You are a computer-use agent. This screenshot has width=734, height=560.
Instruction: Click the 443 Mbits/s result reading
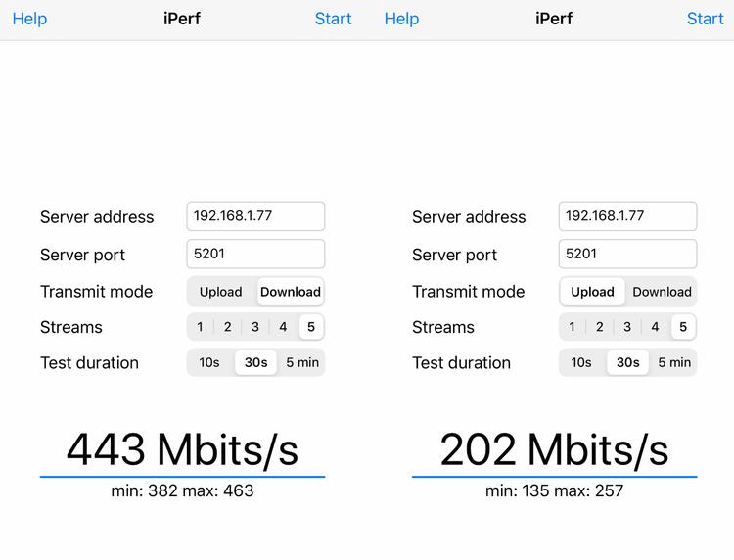[x=182, y=449]
